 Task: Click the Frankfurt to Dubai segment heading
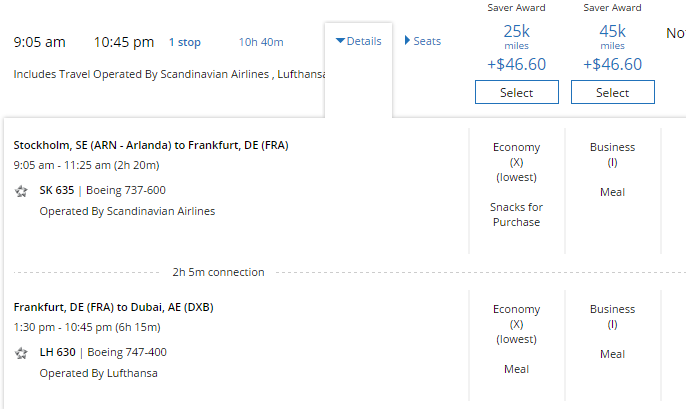click(x=113, y=307)
